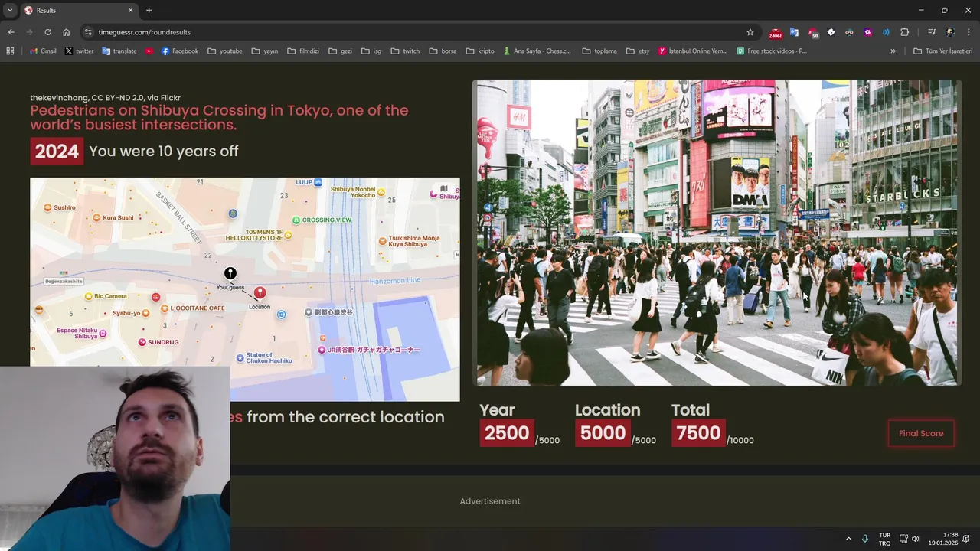Open system tray microphone icon
Screen dimensions: 980x551
click(865, 539)
